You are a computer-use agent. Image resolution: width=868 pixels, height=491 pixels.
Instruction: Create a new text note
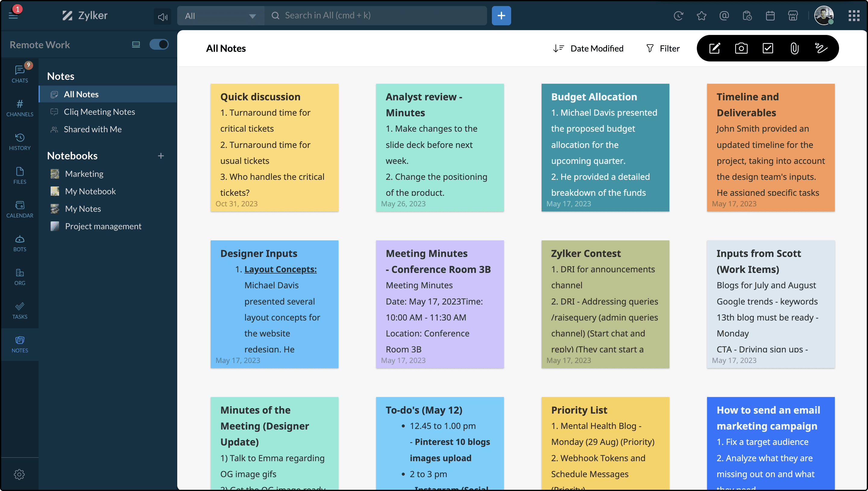[715, 48]
